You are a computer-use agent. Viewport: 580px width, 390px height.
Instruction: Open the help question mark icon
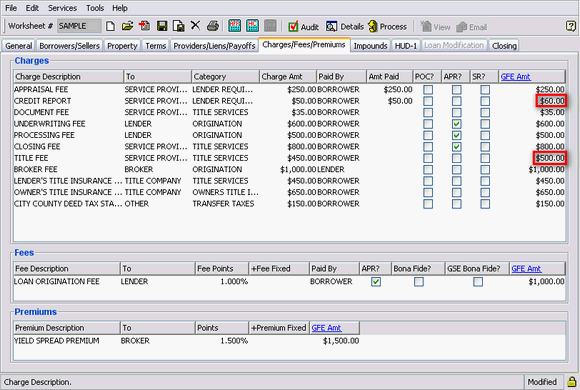point(571,26)
